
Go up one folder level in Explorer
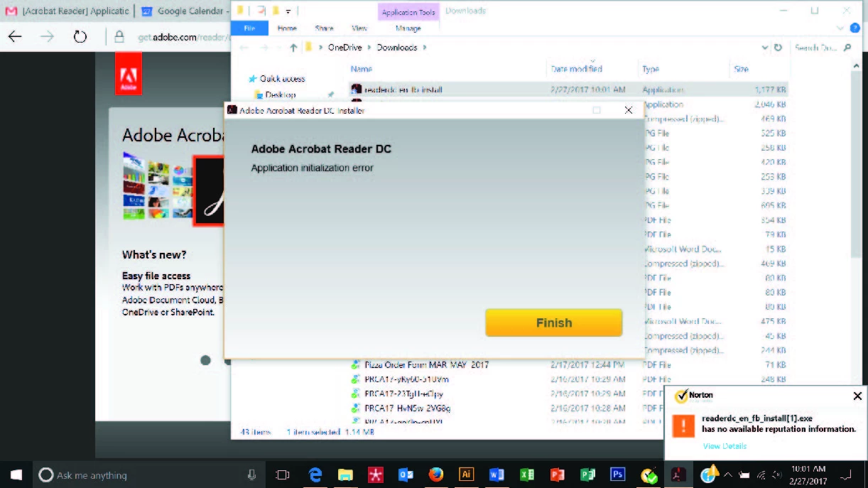tap(293, 48)
